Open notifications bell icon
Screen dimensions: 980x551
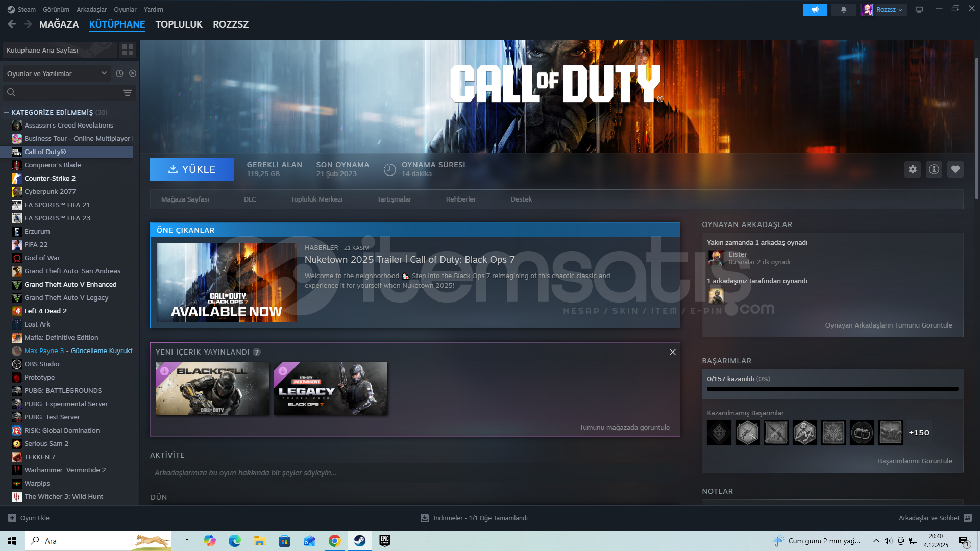(x=843, y=10)
